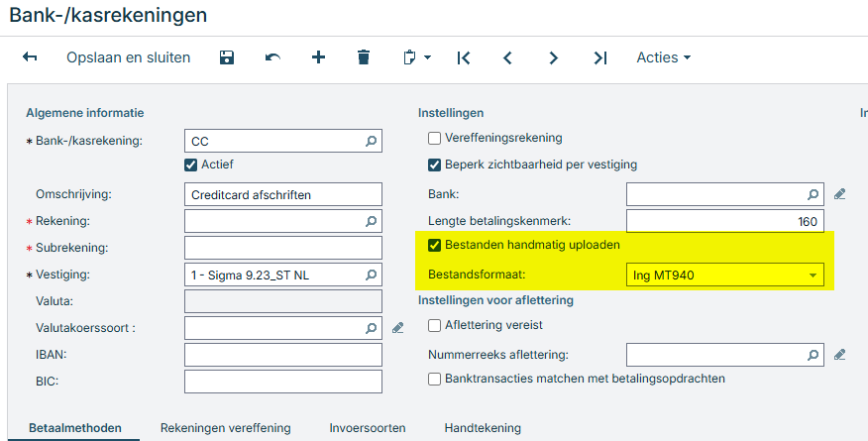Add a new record with plus icon
This screenshot has height=441, width=868.
tap(318, 57)
